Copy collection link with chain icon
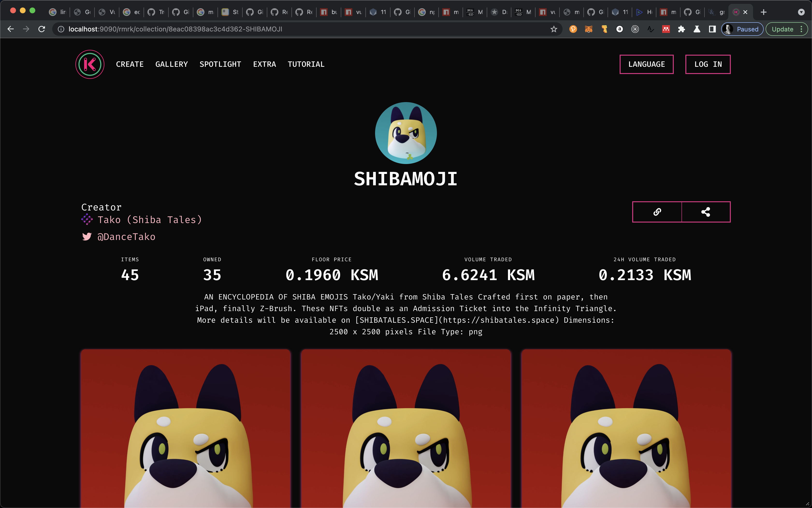812x508 pixels. [657, 212]
